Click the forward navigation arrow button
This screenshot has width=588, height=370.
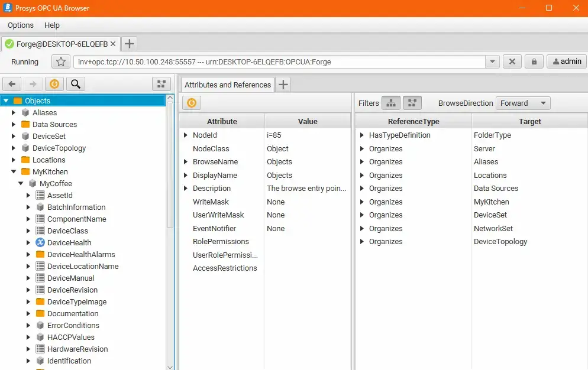33,84
